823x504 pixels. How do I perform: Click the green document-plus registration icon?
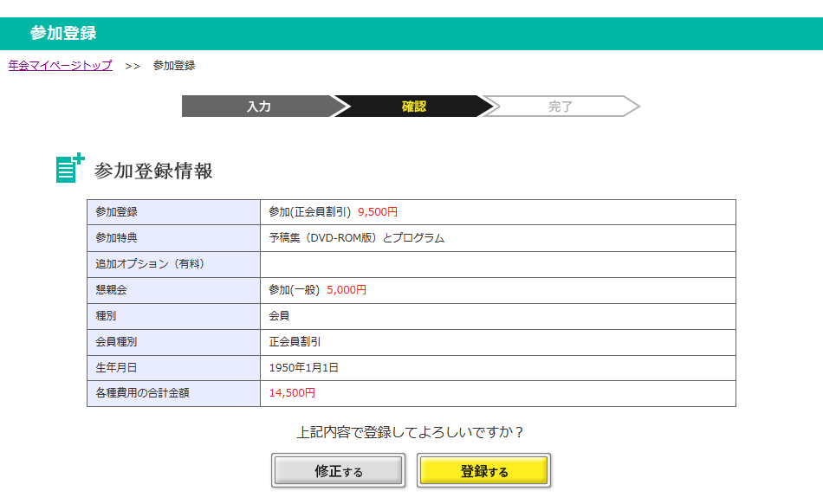pyautogui.click(x=70, y=168)
